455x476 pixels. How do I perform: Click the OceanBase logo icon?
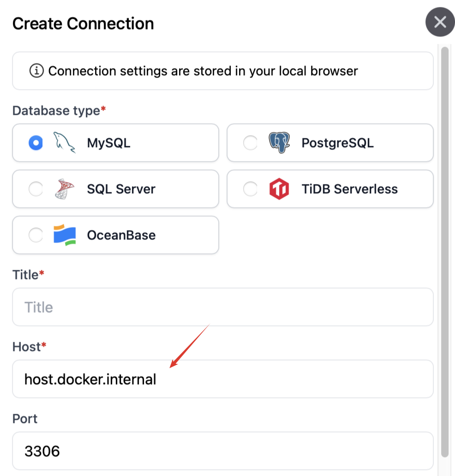64,235
